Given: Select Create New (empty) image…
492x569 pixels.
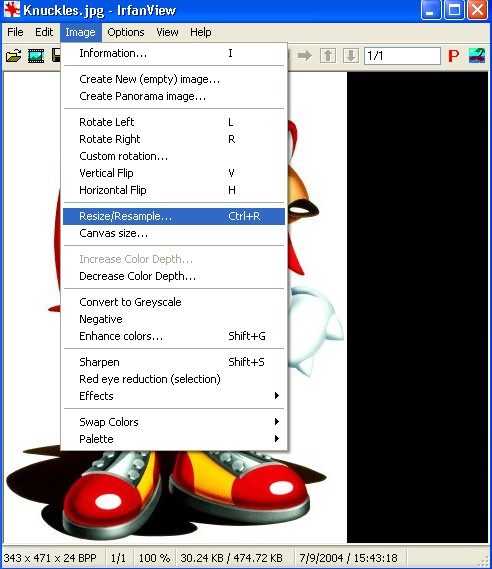Looking at the screenshot, I should (174, 79).
